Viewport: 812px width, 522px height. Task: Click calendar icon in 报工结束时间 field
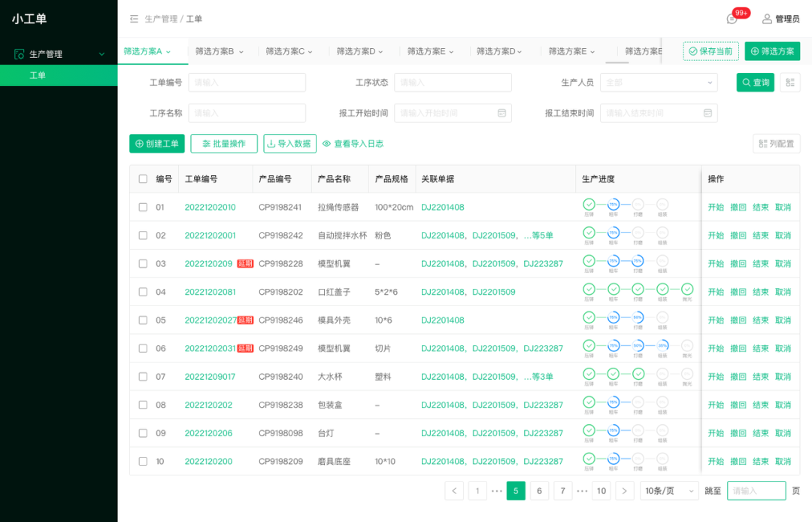coord(707,113)
